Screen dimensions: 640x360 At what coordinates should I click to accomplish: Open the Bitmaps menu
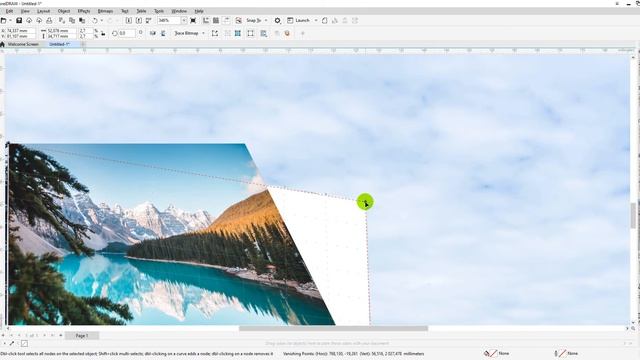pyautogui.click(x=105, y=11)
